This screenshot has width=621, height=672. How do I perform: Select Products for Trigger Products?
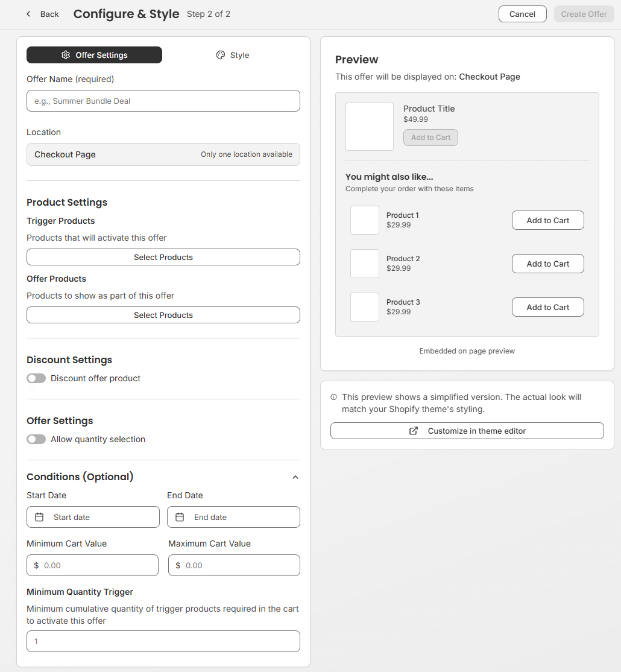pos(163,257)
